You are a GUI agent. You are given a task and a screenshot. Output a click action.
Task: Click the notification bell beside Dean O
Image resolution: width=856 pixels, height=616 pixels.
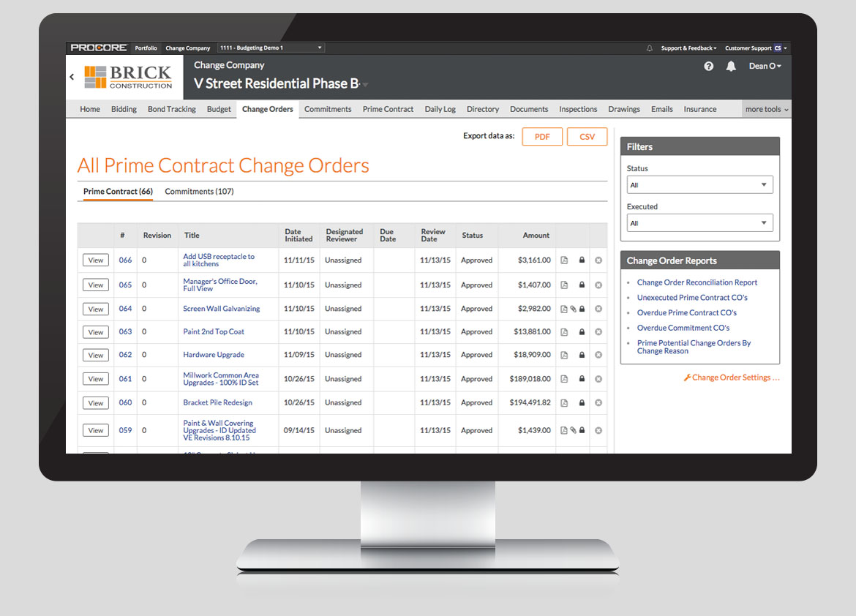pyautogui.click(x=731, y=66)
